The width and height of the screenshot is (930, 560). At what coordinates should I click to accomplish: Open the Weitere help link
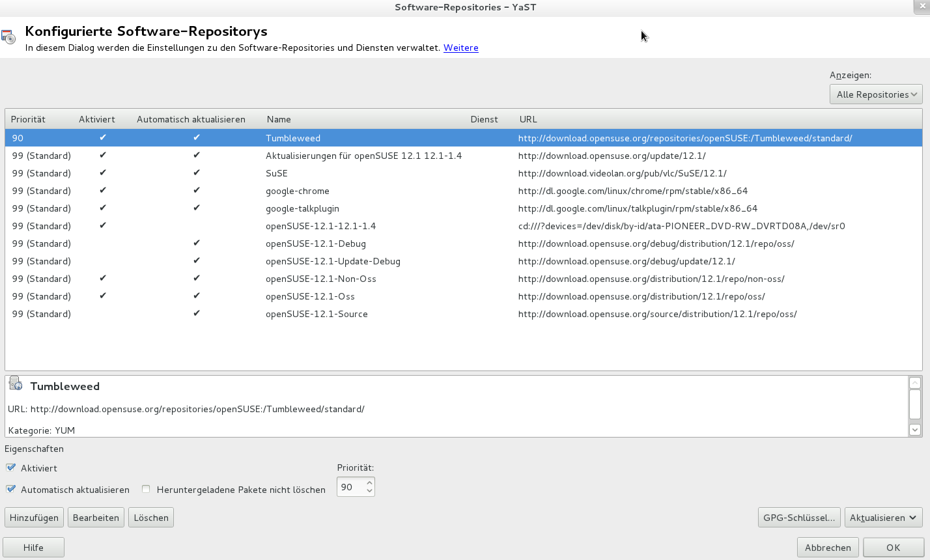point(461,48)
